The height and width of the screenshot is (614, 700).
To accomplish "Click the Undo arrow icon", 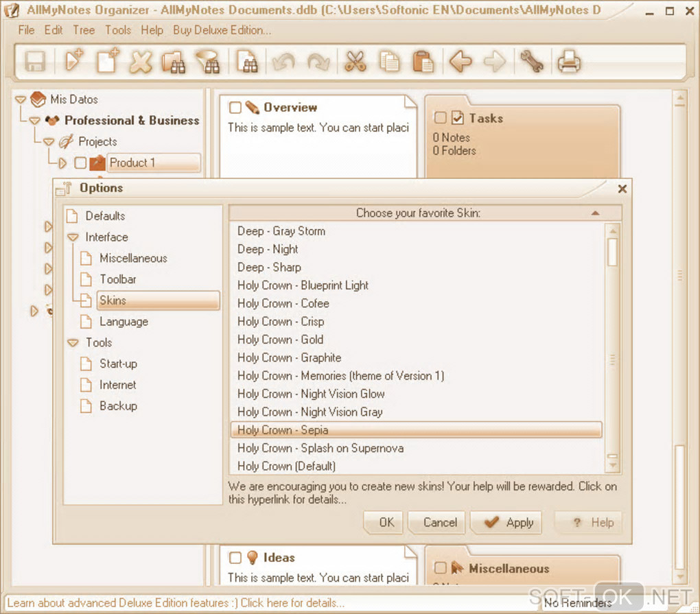I will (x=284, y=62).
